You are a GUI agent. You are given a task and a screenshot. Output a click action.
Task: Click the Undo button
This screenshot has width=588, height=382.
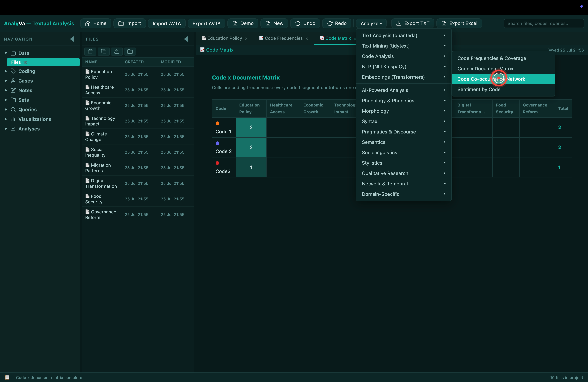pos(305,23)
